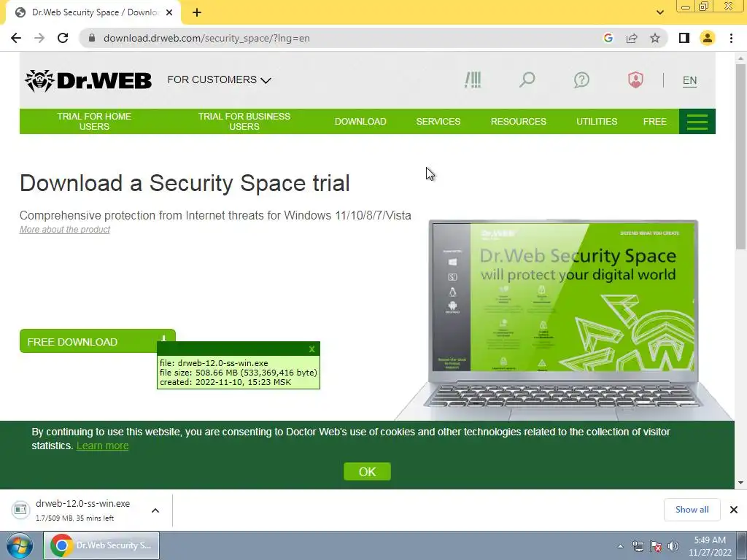
Task: Select the UTILITIES menu item
Action: pyautogui.click(x=597, y=122)
